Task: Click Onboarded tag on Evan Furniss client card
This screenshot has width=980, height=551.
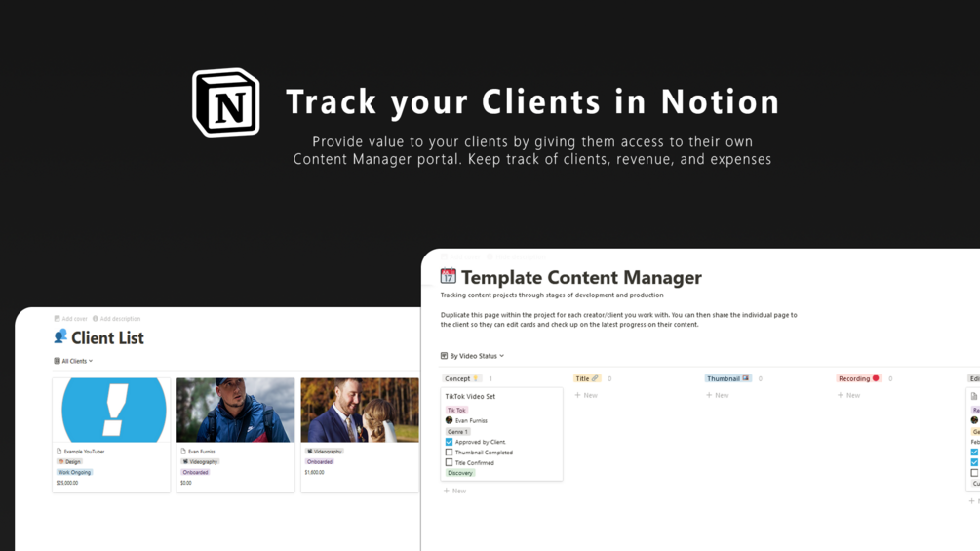Action: pyautogui.click(x=196, y=472)
